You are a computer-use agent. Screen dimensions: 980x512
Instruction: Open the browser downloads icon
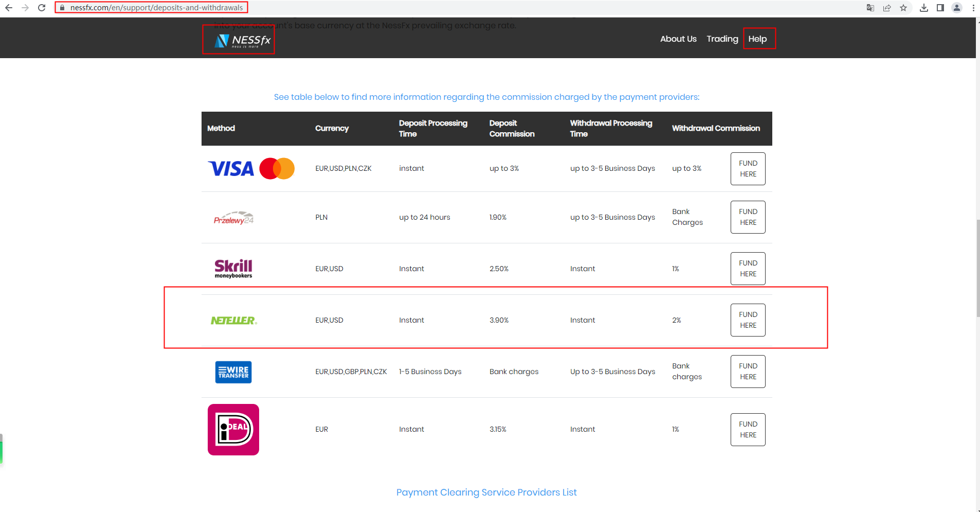[x=924, y=8]
